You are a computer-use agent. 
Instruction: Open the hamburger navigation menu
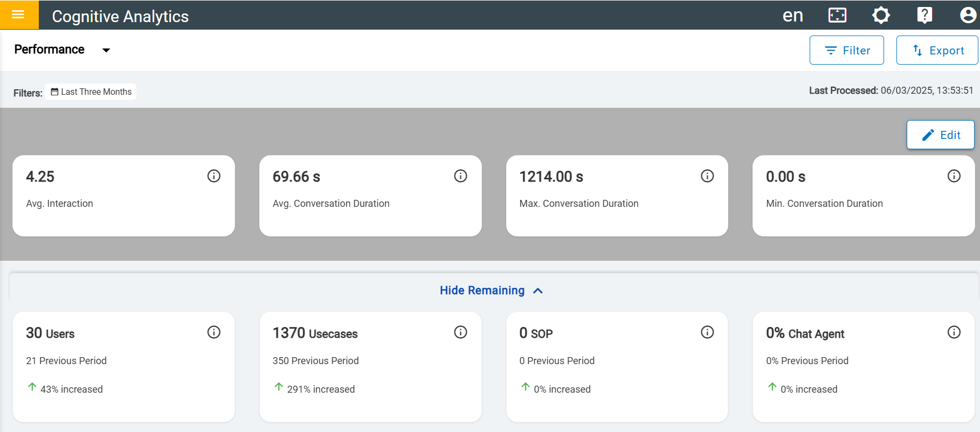click(x=19, y=15)
